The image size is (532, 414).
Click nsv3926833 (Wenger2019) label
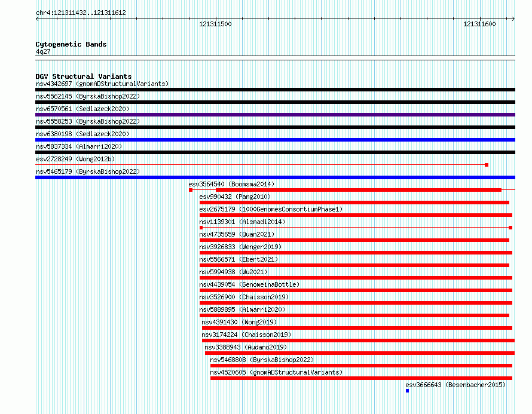[240, 247]
